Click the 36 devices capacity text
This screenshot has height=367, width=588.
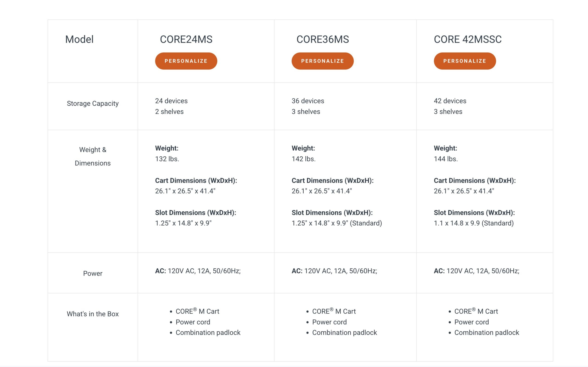pyautogui.click(x=308, y=101)
